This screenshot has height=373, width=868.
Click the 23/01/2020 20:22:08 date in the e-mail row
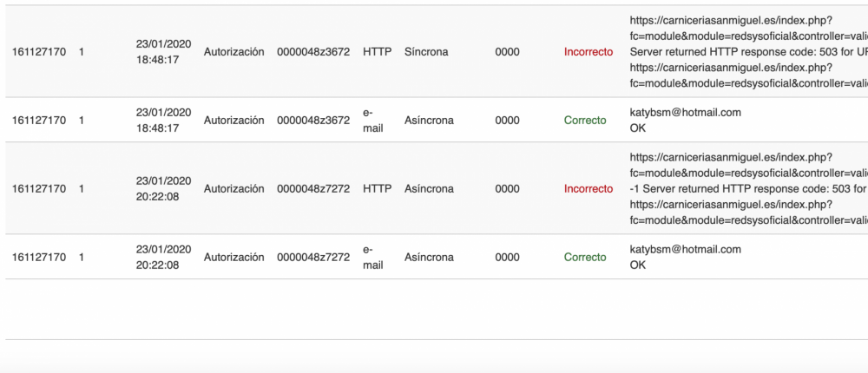pos(163,258)
